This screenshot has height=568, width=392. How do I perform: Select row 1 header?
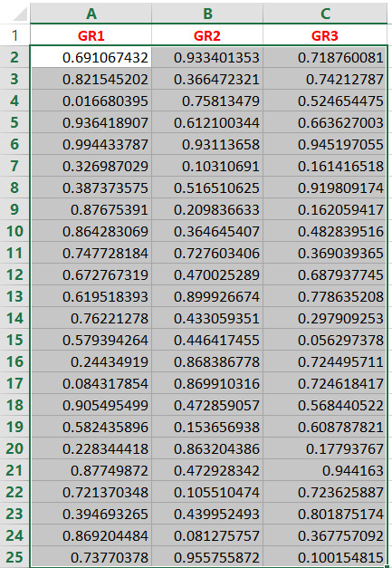(x=14, y=35)
